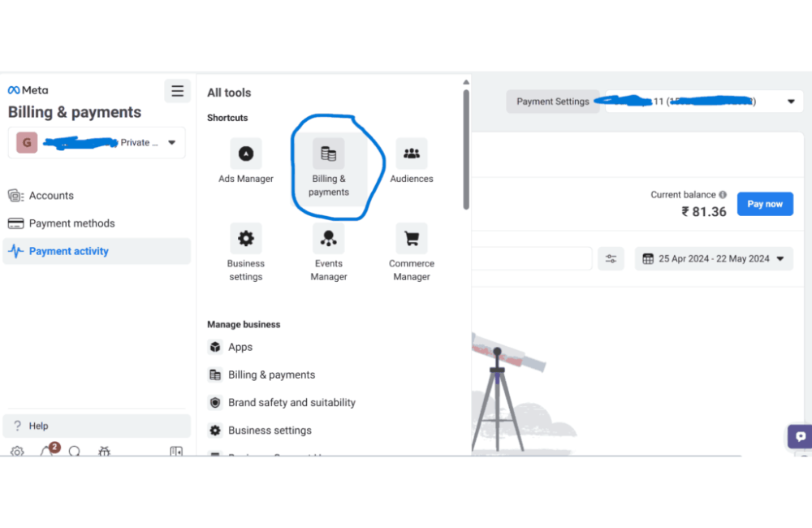
Task: Click the Payment Settings button
Action: tap(553, 102)
